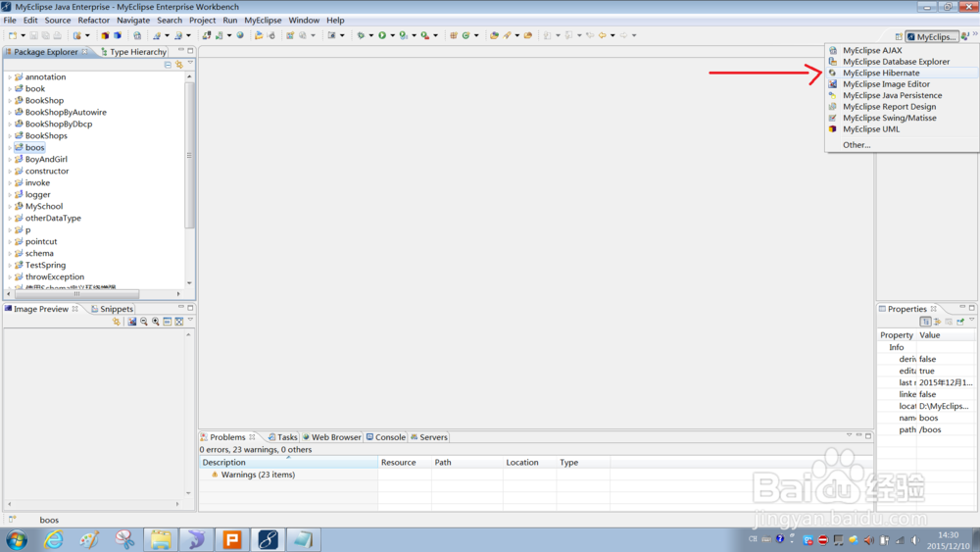This screenshot has width=980, height=552.
Task: Click the Paint palette taskbar icon
Action: 89,539
